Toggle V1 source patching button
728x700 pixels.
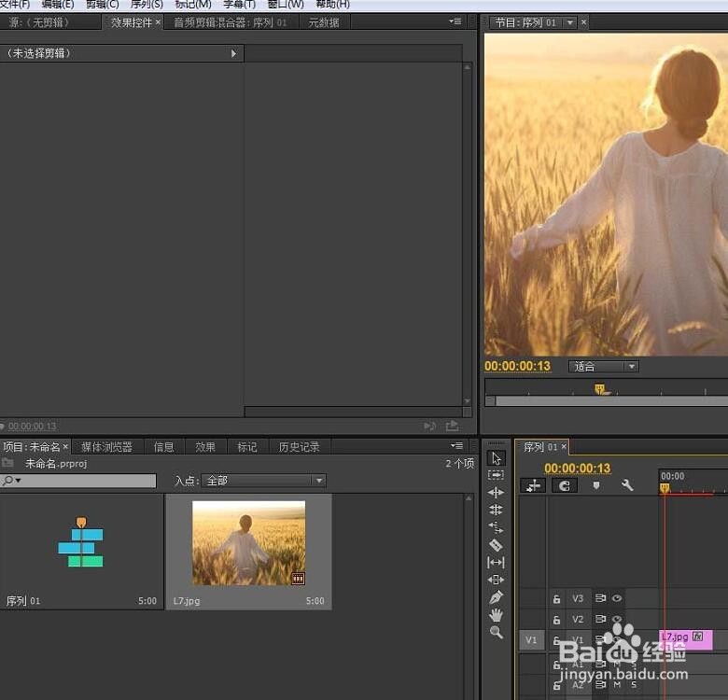(531, 640)
